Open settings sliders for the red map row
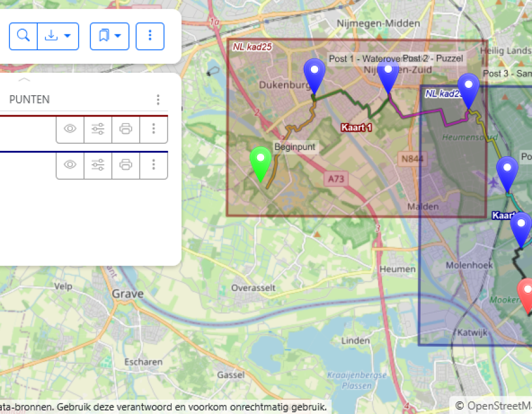Screen dimensions: 532x414 (98, 129)
